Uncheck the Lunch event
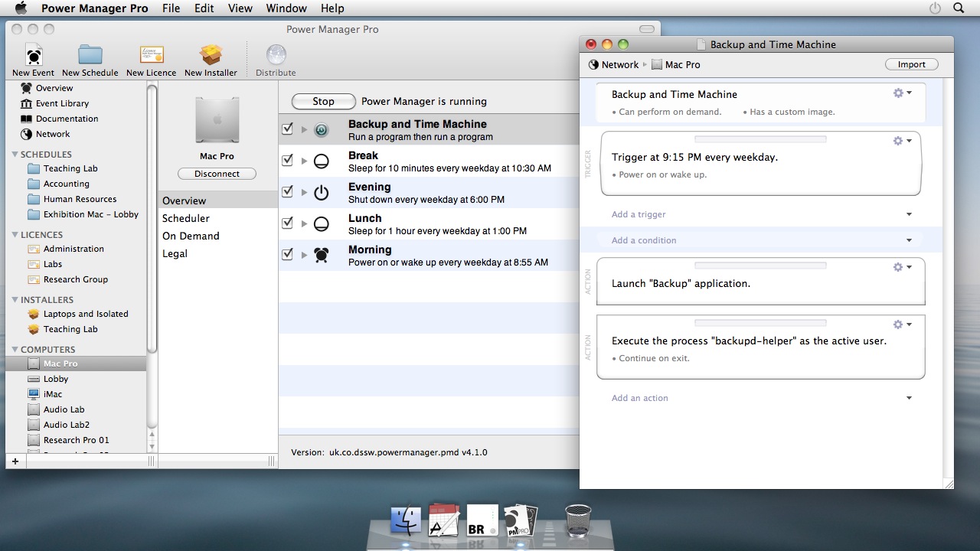The image size is (980, 551). (x=288, y=223)
